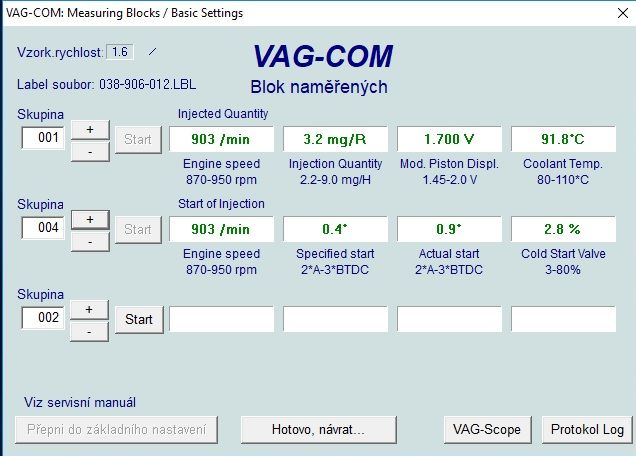Click the Start button beside group 004
636x456 pixels.
138,229
